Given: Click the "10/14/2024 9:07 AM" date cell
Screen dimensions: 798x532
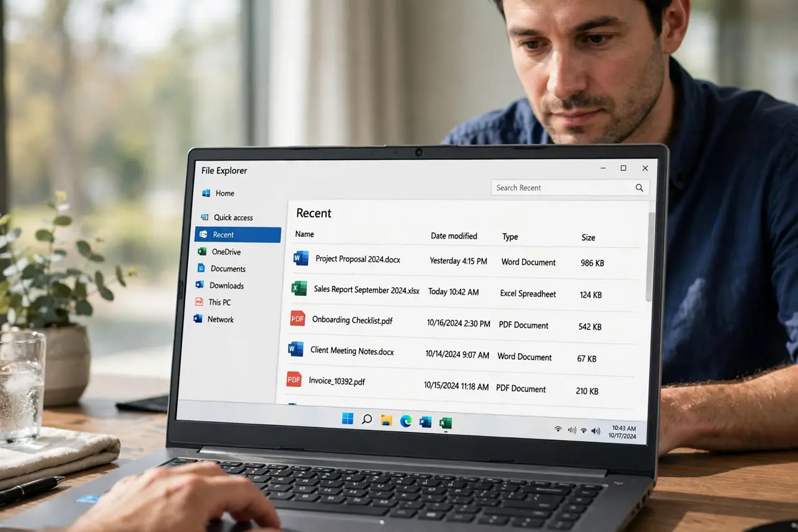Looking at the screenshot, I should (x=457, y=354).
